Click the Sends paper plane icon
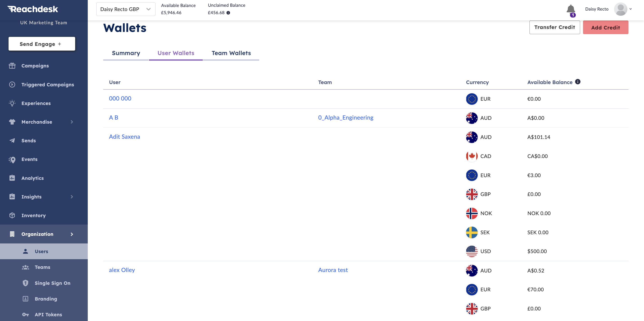The image size is (644, 321). tap(12, 140)
